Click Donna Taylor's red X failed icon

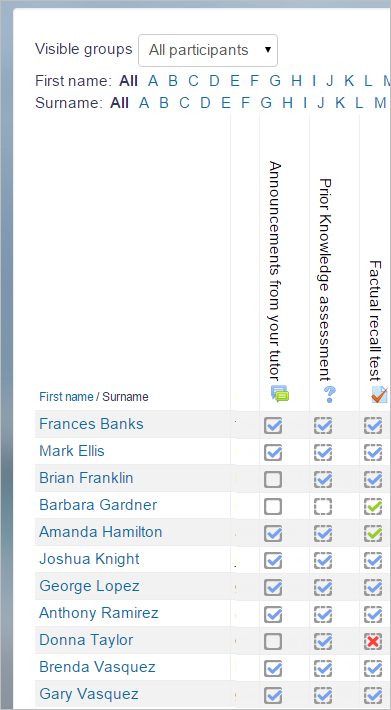tap(373, 642)
